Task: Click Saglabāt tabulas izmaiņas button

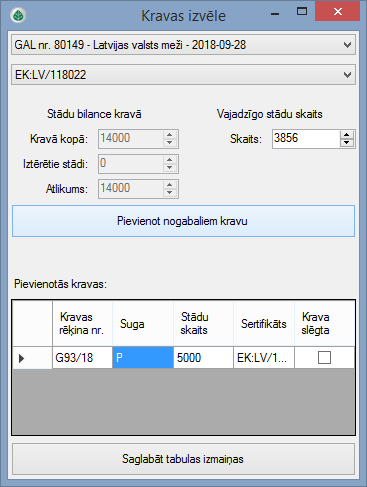Action: (x=183, y=459)
